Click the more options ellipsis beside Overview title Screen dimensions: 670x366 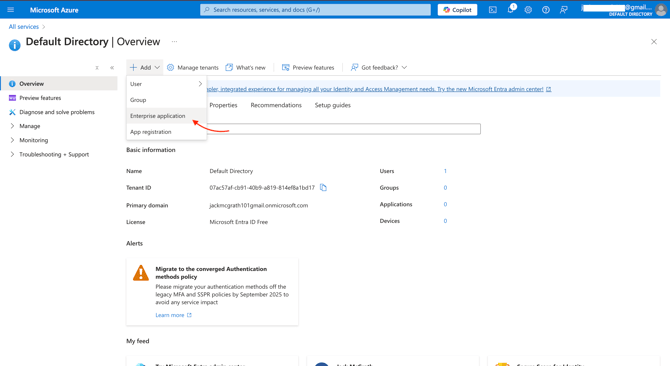(174, 41)
